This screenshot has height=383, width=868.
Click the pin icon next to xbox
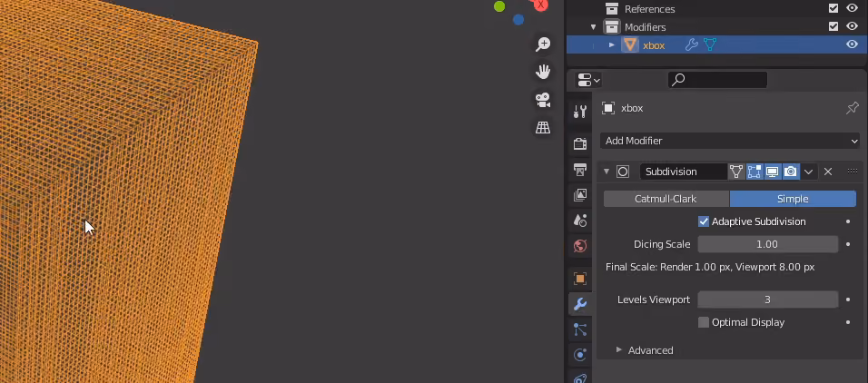click(x=853, y=108)
